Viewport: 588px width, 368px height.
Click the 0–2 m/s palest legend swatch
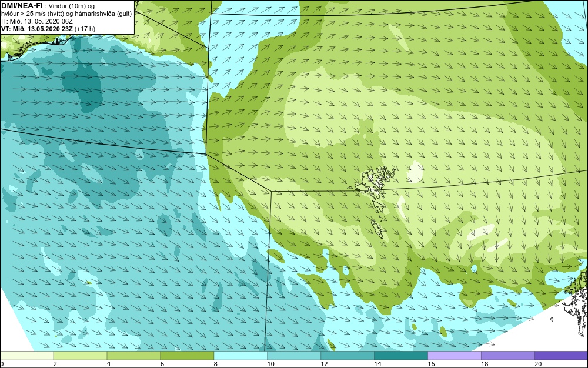[x=27, y=356]
